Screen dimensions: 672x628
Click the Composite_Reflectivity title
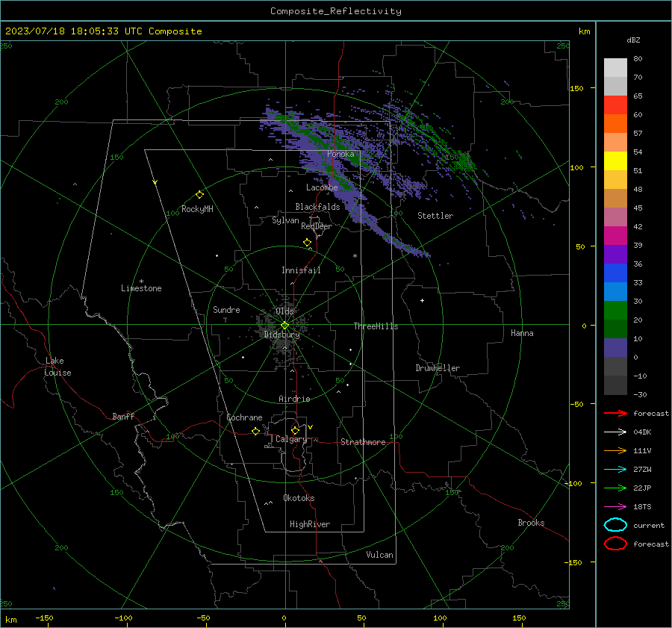click(x=335, y=11)
